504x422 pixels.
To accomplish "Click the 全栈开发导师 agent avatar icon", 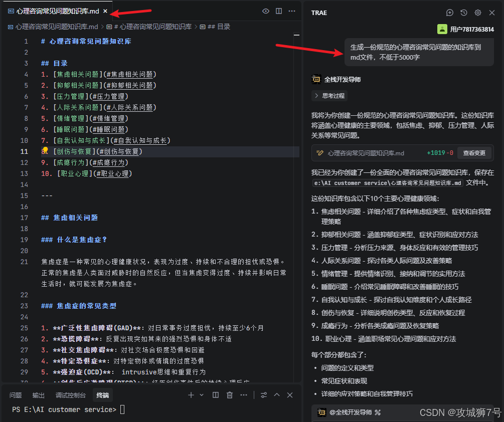I will (316, 79).
